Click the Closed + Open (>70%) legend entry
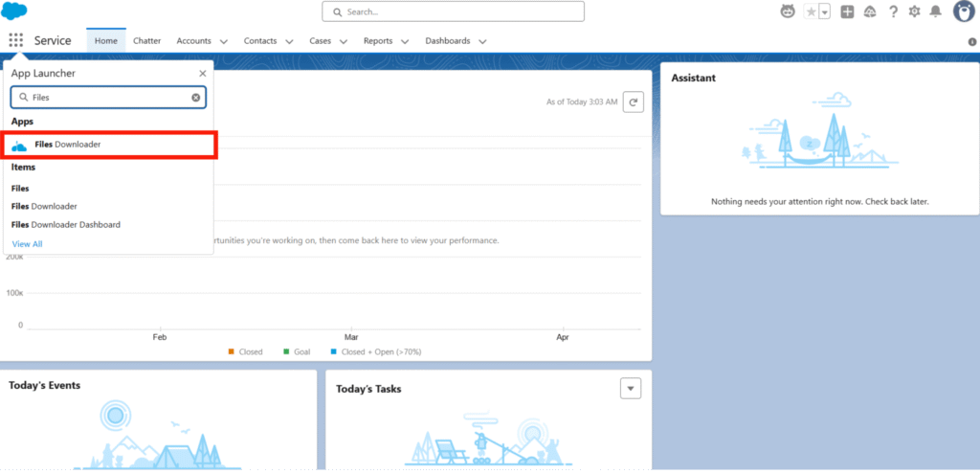The width and height of the screenshot is (980, 474). click(376, 352)
